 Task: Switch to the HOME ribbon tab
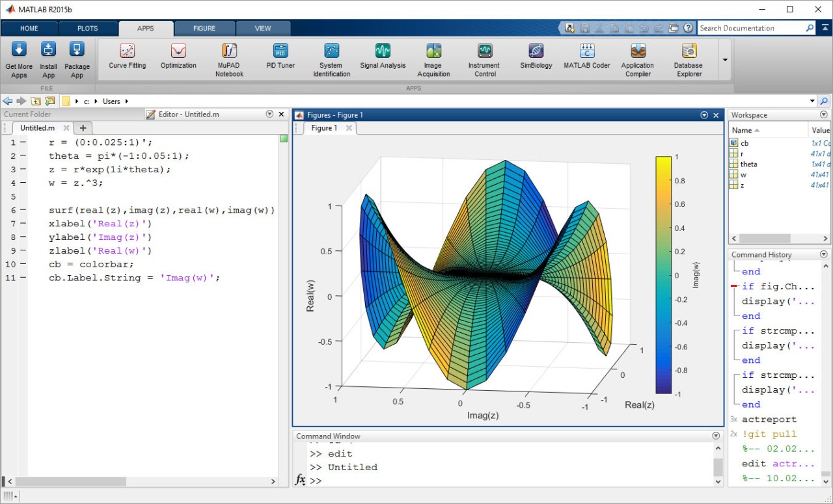(x=29, y=28)
